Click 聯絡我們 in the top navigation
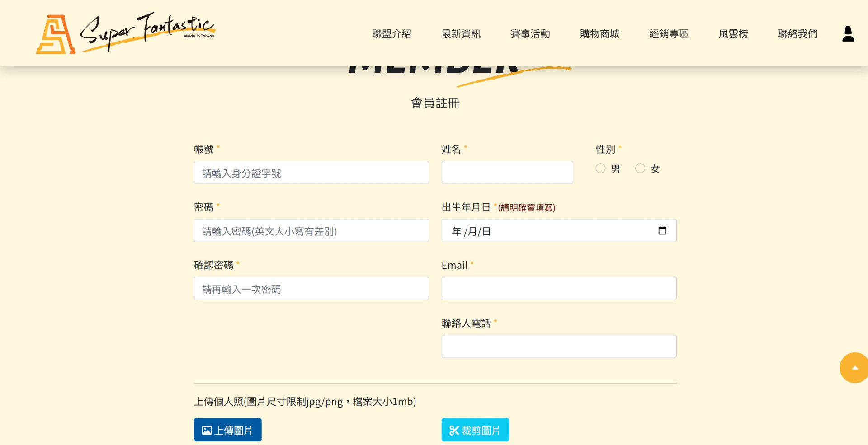The height and width of the screenshot is (445, 868). 797,34
